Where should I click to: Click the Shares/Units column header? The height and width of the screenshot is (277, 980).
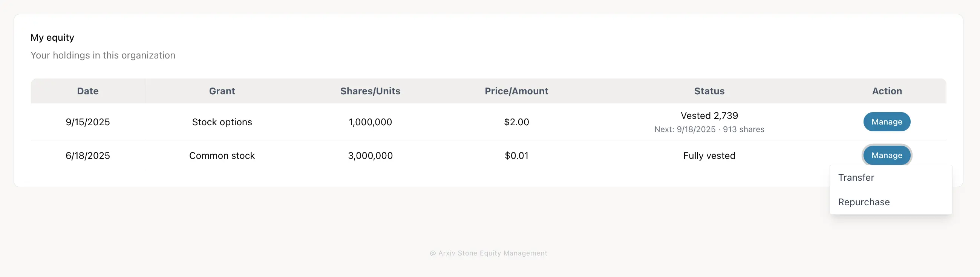(x=370, y=91)
